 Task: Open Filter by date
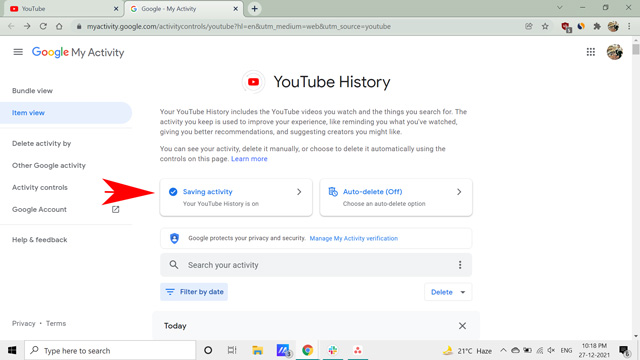coord(194,292)
